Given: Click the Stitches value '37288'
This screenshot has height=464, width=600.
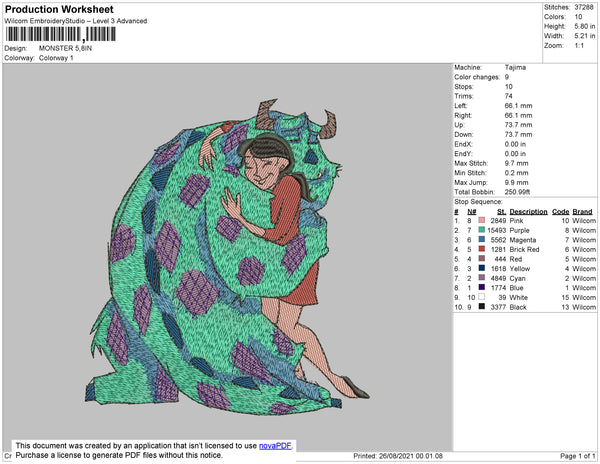Looking at the screenshot, I should pyautogui.click(x=584, y=7).
